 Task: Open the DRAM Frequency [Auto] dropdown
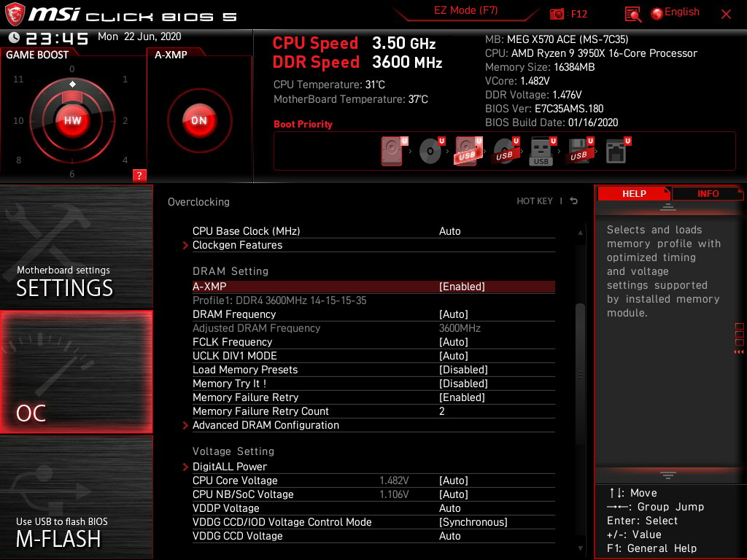(x=373, y=314)
